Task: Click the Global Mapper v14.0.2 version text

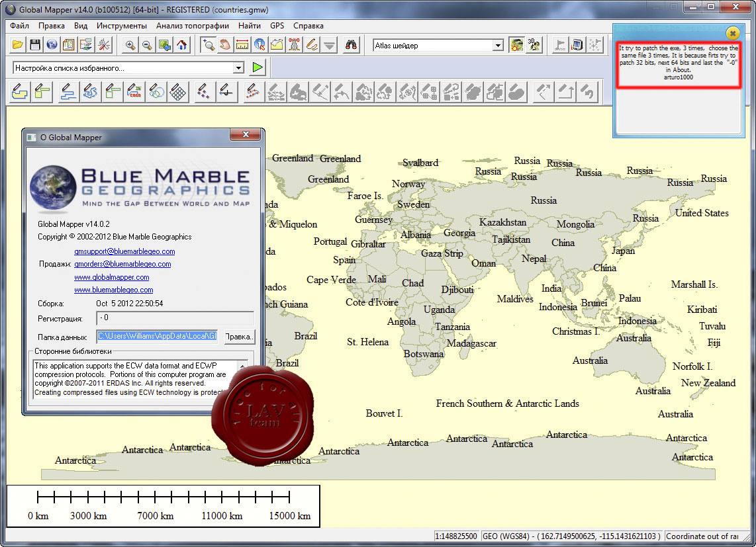Action: (73, 224)
